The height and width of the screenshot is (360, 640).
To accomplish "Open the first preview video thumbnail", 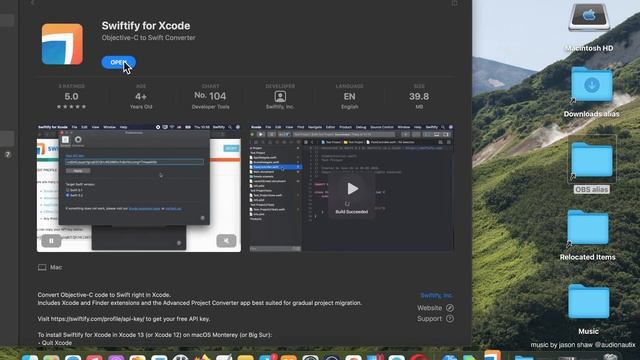I will [x=139, y=188].
